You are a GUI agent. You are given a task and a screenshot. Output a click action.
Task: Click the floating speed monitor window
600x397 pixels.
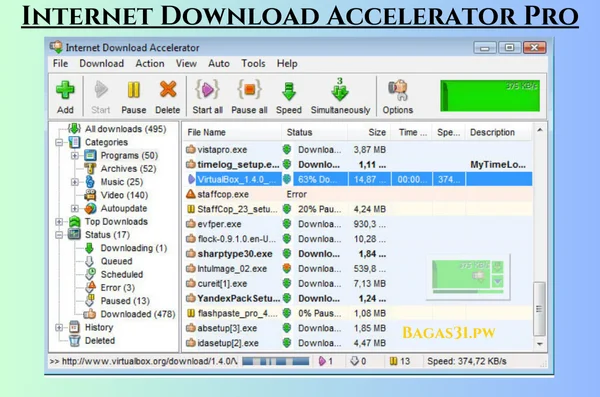468,276
